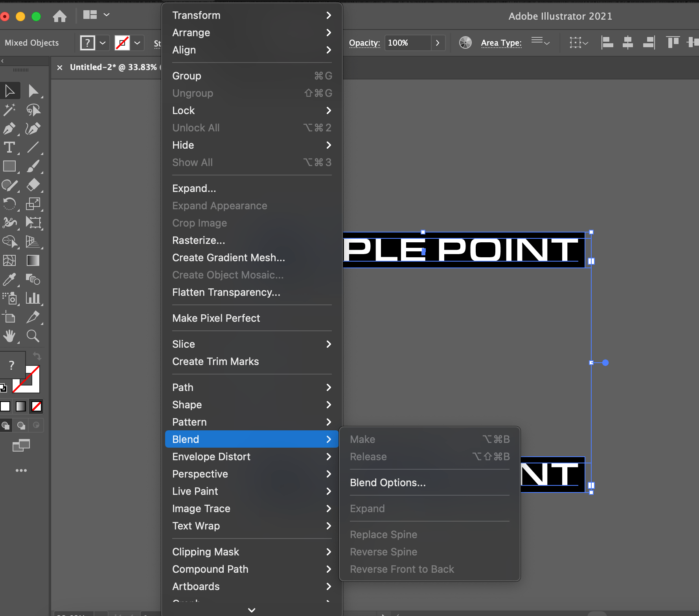Screen dimensions: 699x616
Task: Pick the Eyedropper tool
Action: (10, 280)
